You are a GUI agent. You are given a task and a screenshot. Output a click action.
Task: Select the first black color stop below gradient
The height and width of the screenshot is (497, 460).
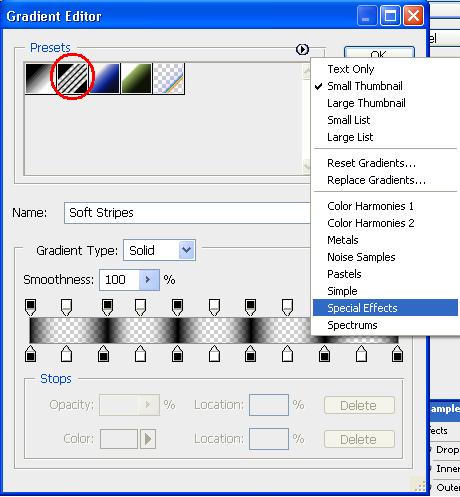[31, 354]
